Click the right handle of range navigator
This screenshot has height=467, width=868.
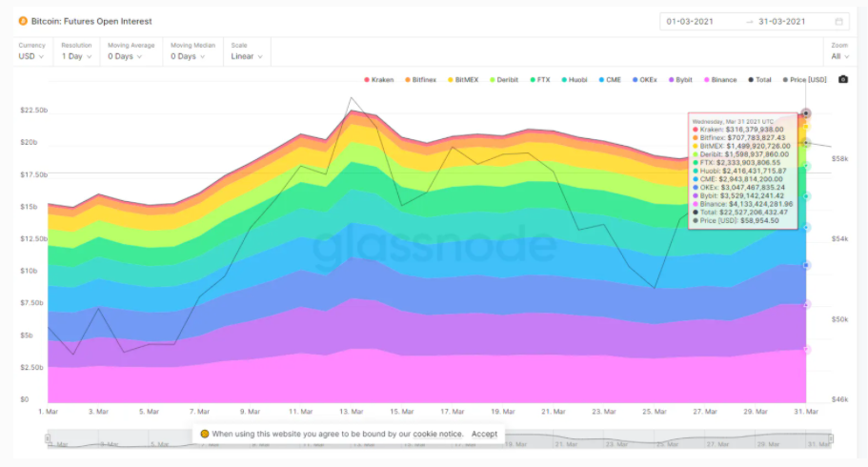coord(831,438)
